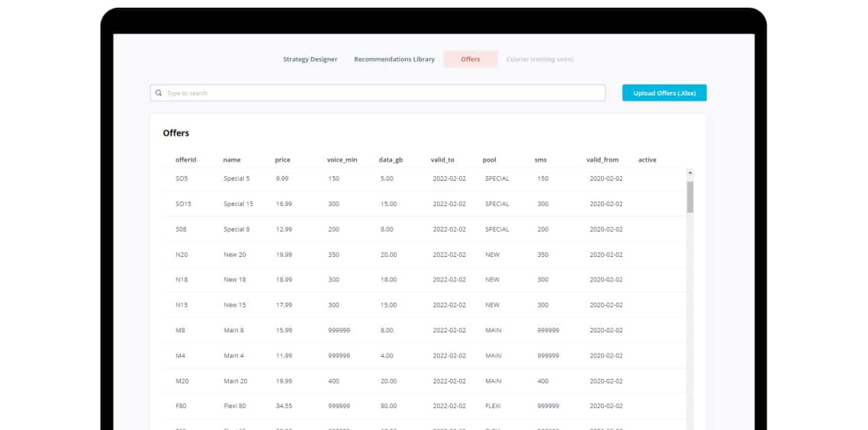Viewport: 868px width, 430px height.
Task: Sort by the offerId column header
Action: [186, 160]
